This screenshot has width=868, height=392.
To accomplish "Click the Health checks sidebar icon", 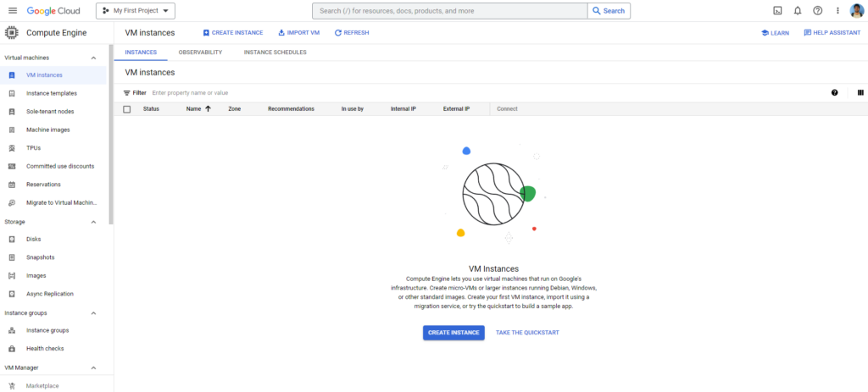I will (12, 349).
